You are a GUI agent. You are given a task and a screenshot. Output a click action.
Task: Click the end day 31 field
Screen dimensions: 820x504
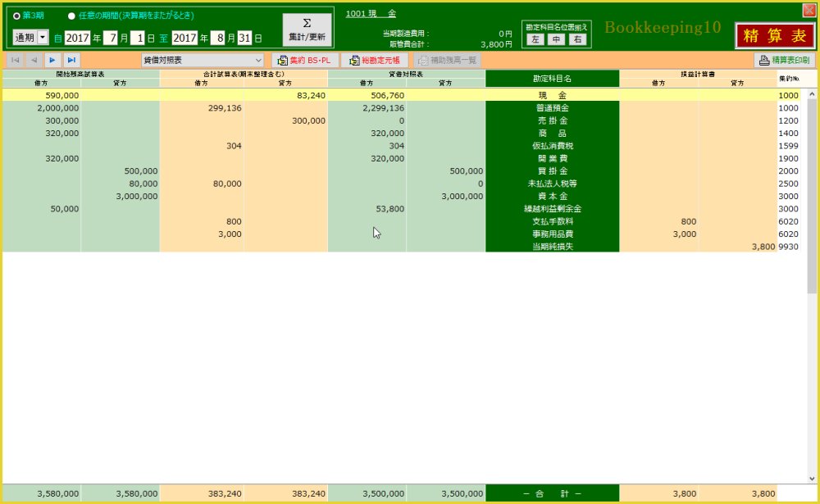point(244,38)
